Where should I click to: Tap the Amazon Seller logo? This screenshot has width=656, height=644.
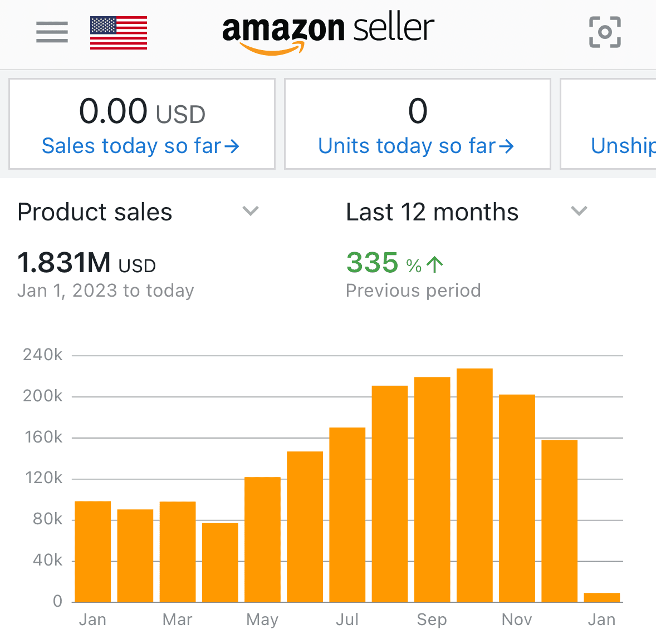tap(328, 32)
